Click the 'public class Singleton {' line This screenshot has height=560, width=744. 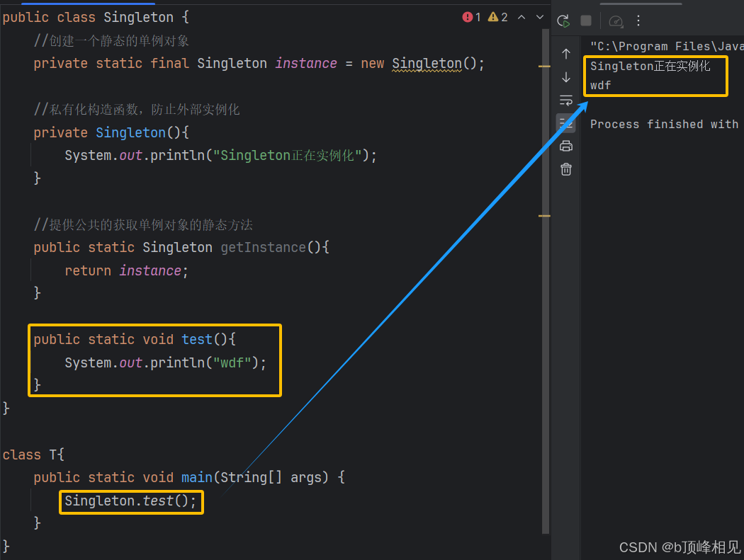click(x=96, y=18)
